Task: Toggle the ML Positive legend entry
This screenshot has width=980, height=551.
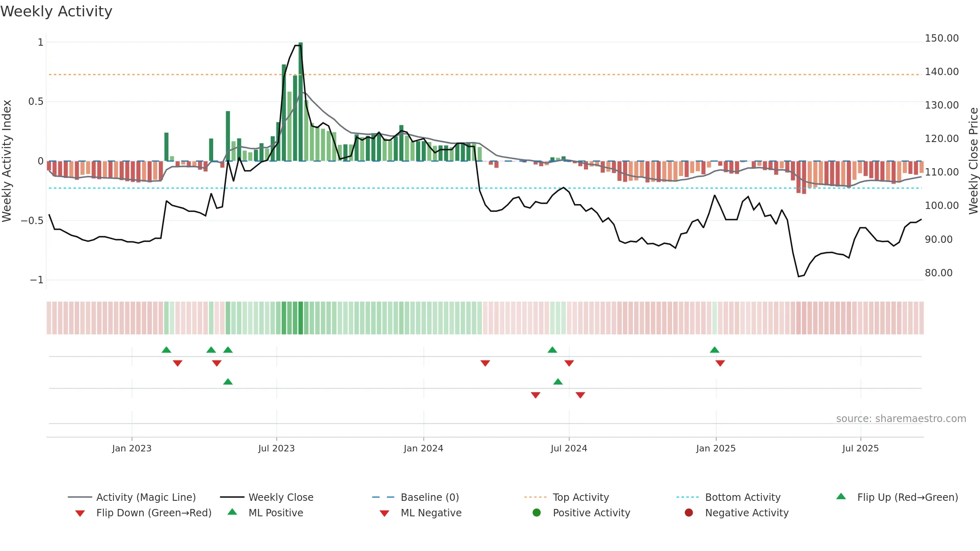Action: click(265, 513)
